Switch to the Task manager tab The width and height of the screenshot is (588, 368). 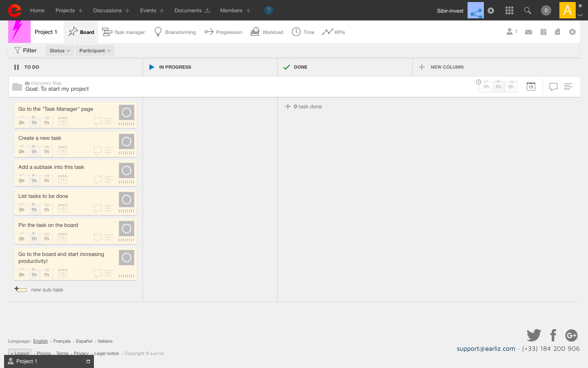(124, 32)
